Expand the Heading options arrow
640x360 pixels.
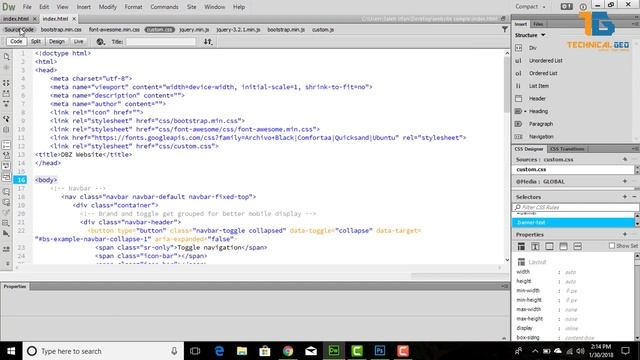coord(525,111)
